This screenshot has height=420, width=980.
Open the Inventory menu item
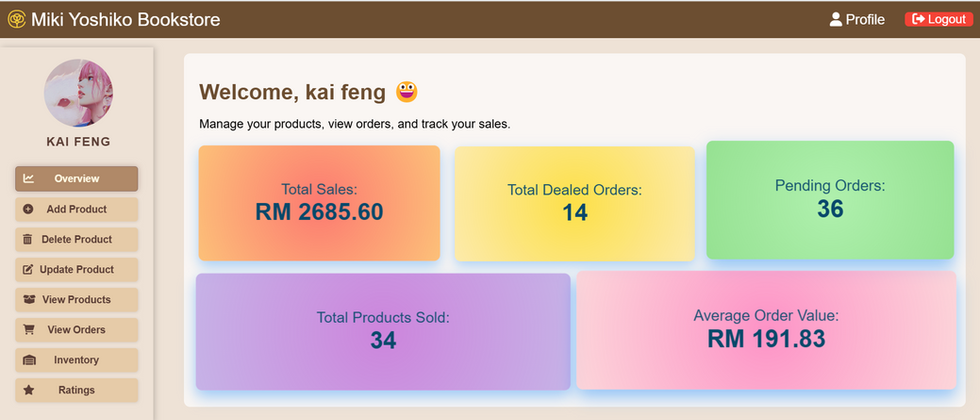76,360
